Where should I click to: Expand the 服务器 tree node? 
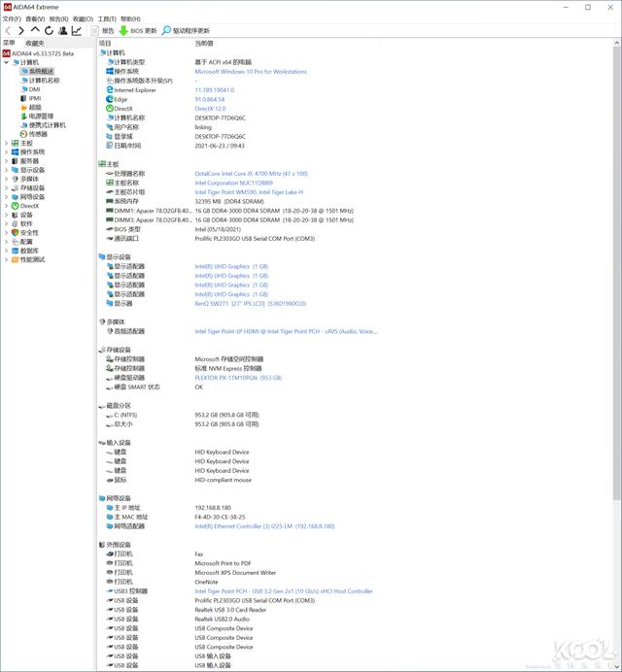[x=7, y=161]
